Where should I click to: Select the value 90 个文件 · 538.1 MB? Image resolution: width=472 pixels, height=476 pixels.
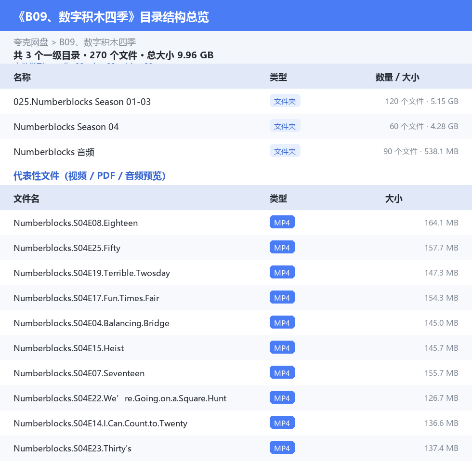coord(420,151)
